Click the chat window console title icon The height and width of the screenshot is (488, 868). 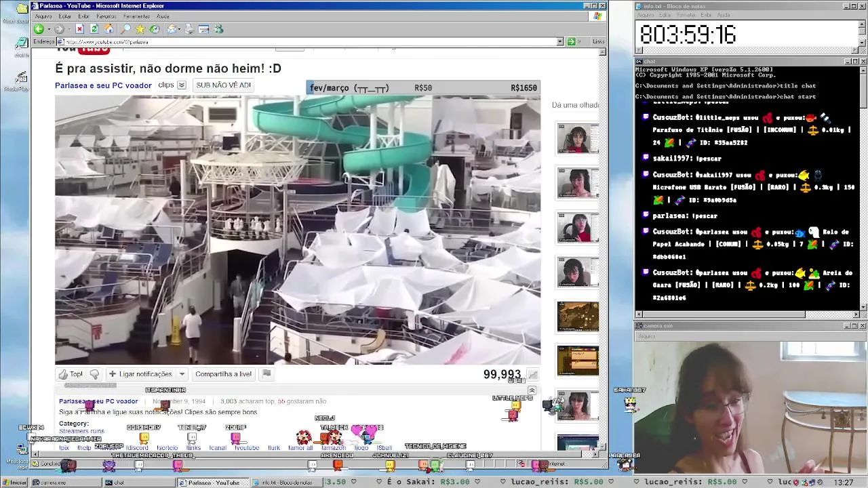coord(639,61)
